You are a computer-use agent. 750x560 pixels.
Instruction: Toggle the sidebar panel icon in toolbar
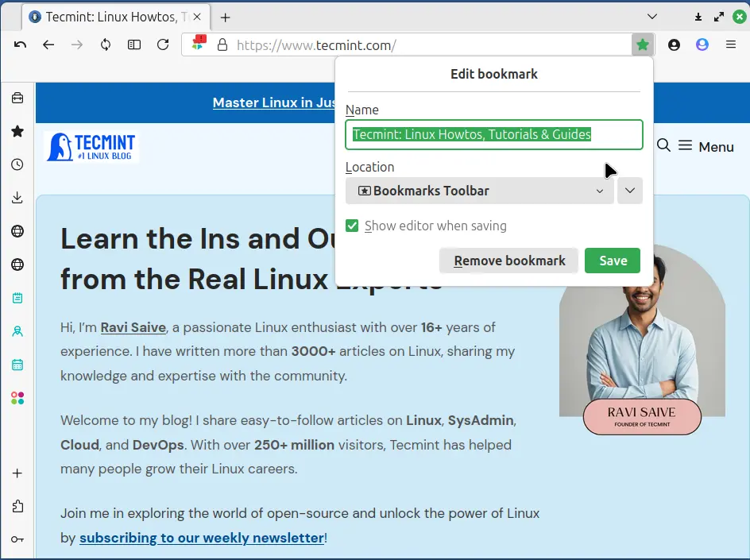click(x=134, y=45)
